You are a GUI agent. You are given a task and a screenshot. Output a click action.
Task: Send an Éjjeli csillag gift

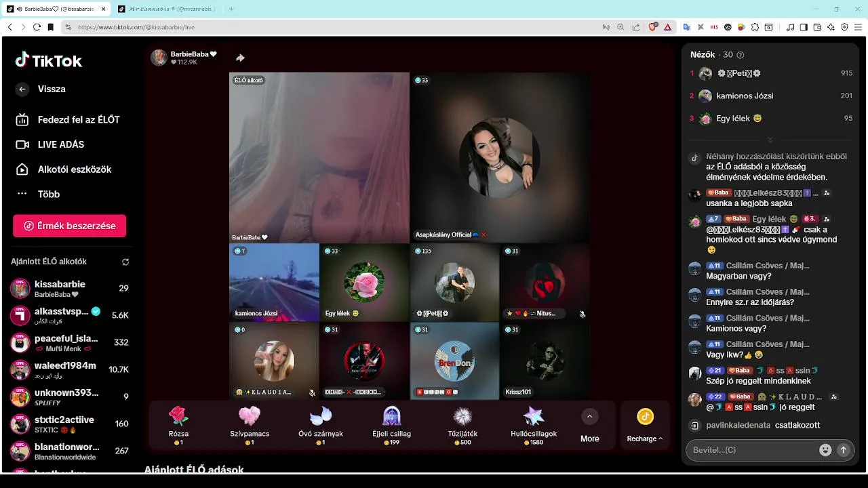pyautogui.click(x=392, y=424)
